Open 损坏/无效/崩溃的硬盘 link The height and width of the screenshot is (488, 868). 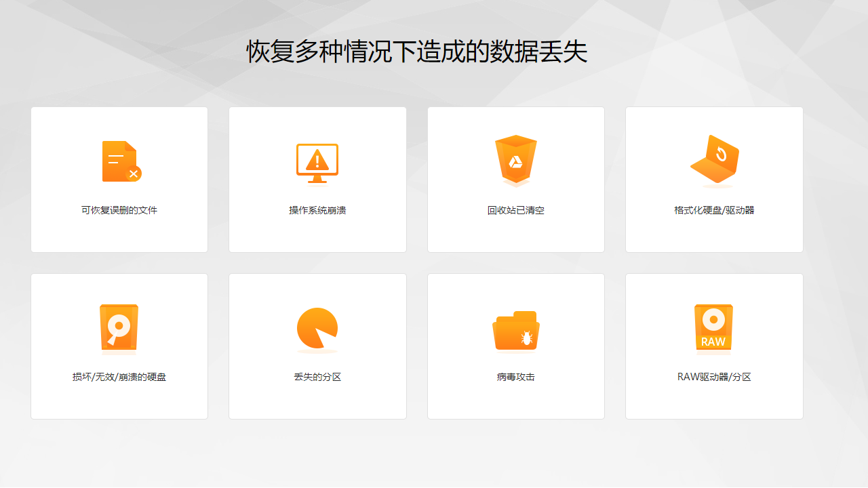coord(119,377)
